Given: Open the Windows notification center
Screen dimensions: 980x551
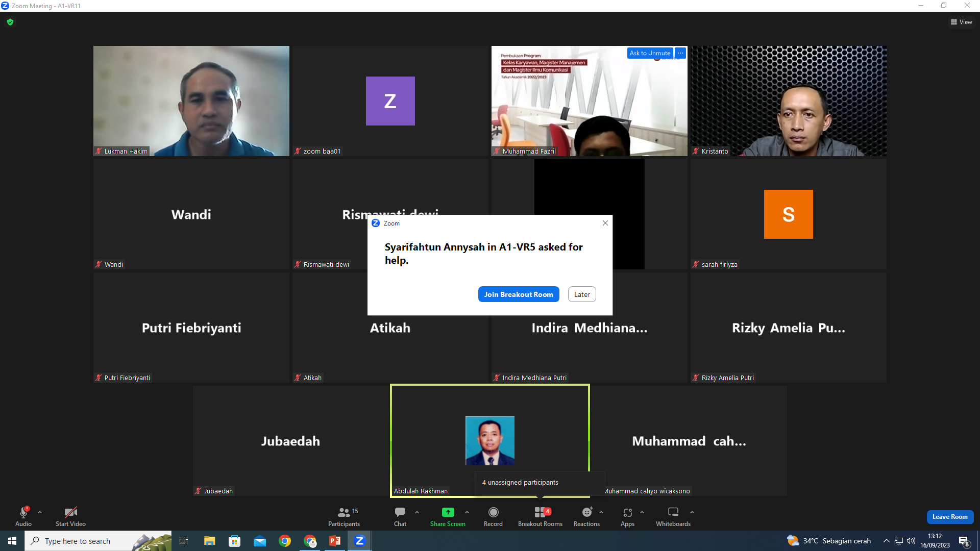Looking at the screenshot, I should pyautogui.click(x=964, y=541).
